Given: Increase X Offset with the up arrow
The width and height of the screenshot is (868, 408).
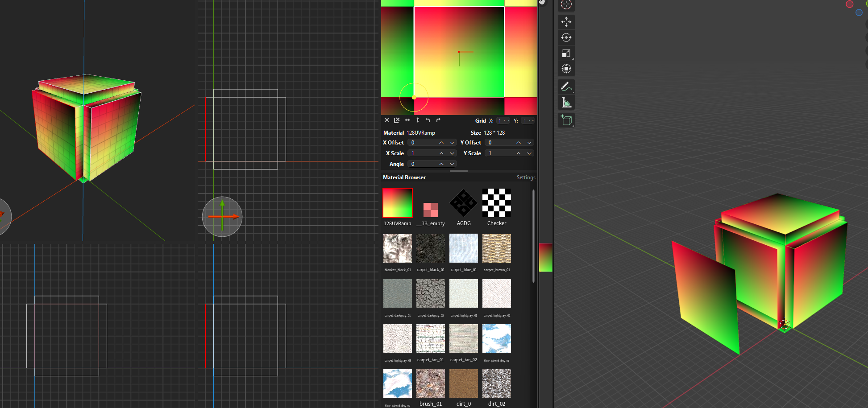Looking at the screenshot, I should (441, 143).
